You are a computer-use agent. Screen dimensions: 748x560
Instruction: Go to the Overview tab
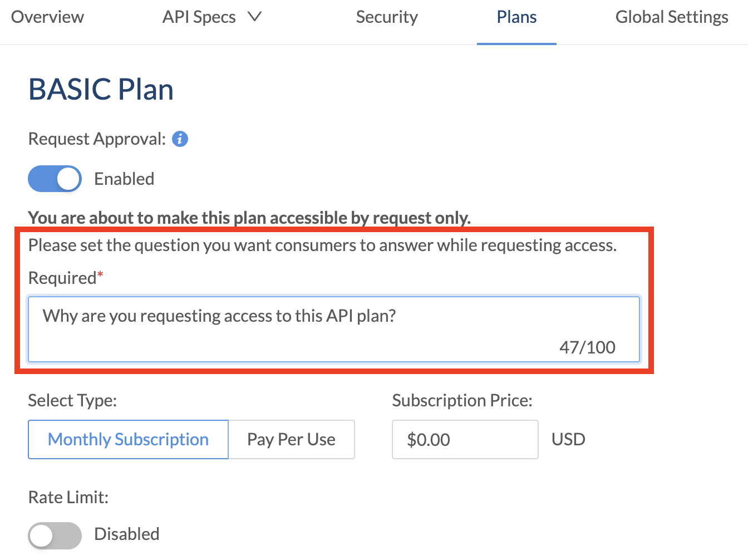coord(47,17)
